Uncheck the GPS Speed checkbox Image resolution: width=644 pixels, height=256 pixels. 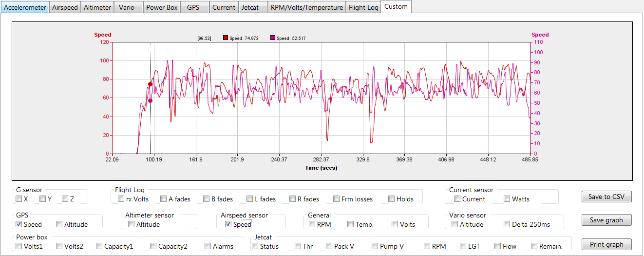tap(19, 224)
